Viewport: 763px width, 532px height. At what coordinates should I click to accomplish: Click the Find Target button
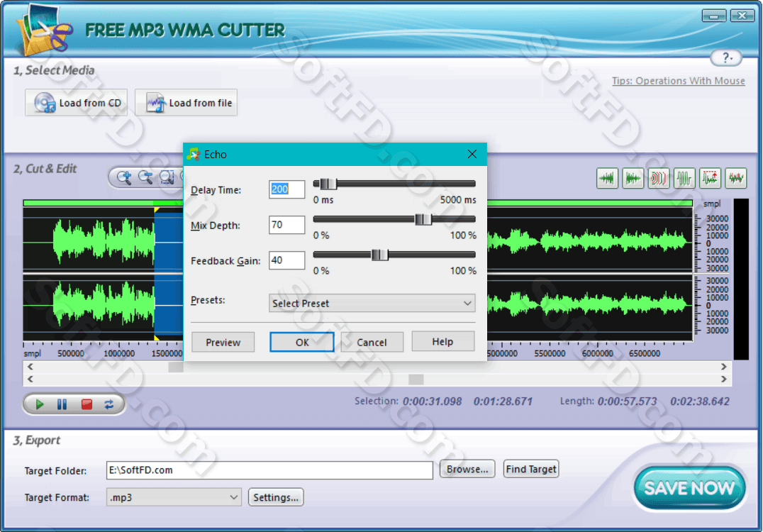[x=531, y=469]
